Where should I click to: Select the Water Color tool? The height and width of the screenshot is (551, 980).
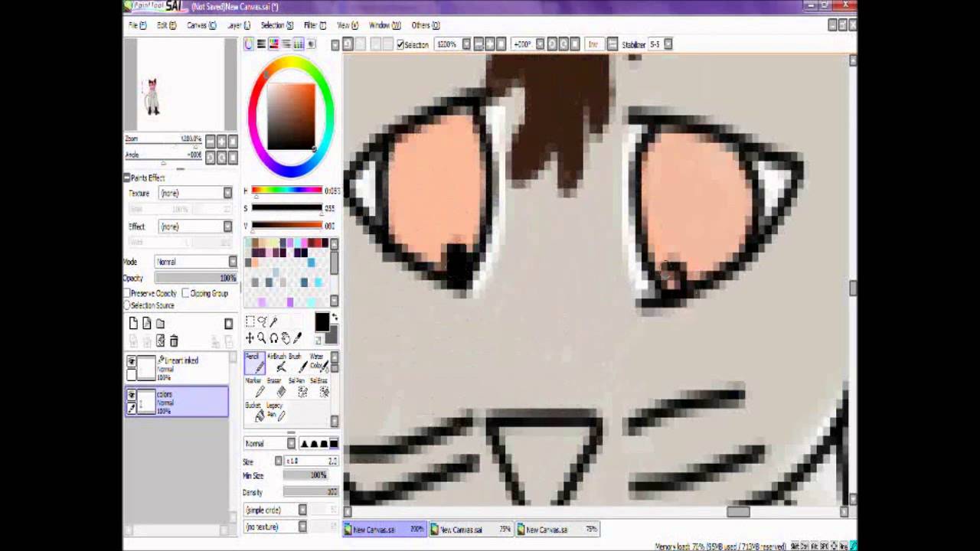tap(318, 363)
